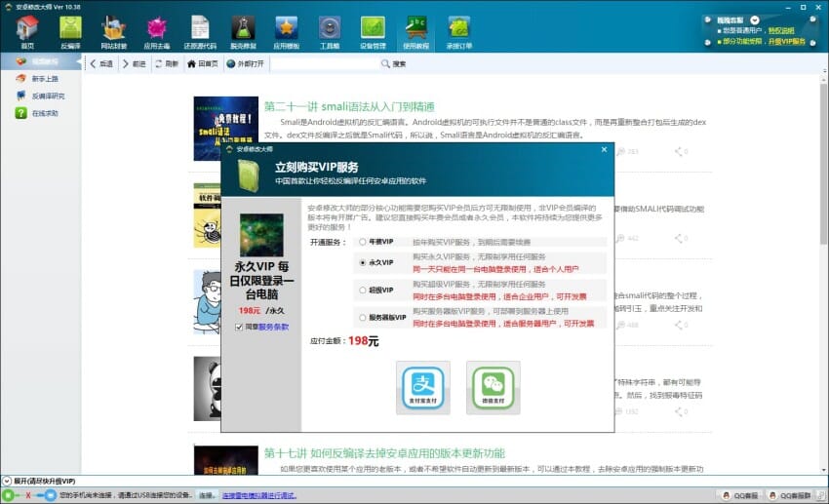The width and height of the screenshot is (829, 504).
Task: Click the blue device status icon
Action: (50, 495)
